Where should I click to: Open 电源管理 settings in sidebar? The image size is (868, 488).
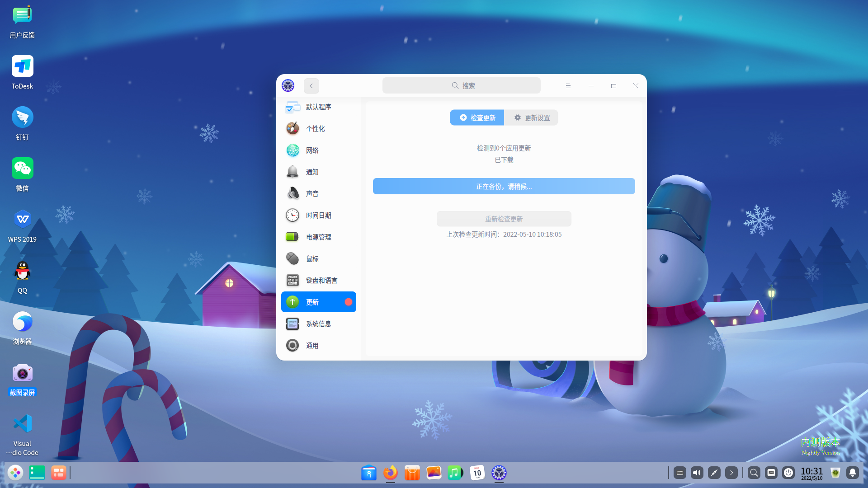tap(318, 237)
